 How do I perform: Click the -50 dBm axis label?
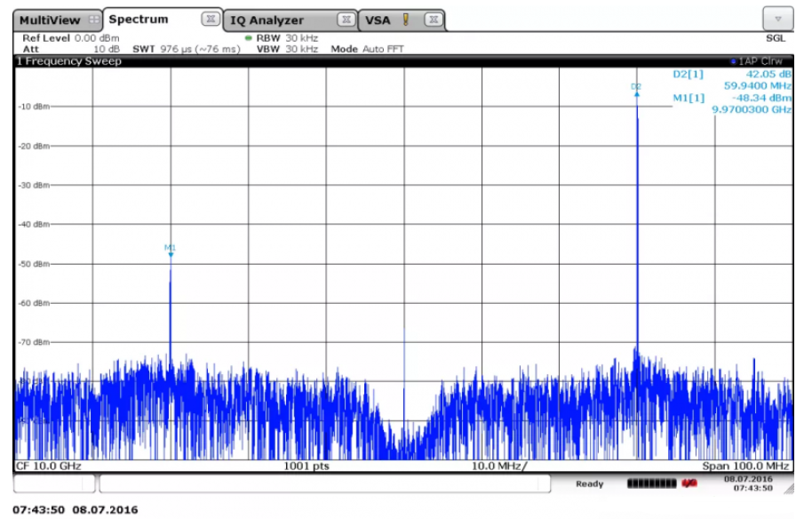(34, 264)
